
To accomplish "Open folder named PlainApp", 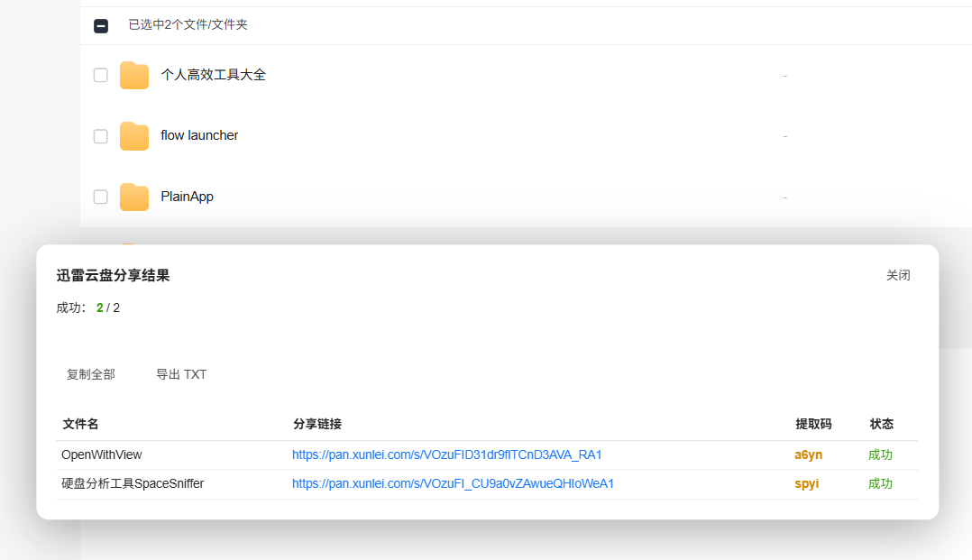I will [187, 197].
